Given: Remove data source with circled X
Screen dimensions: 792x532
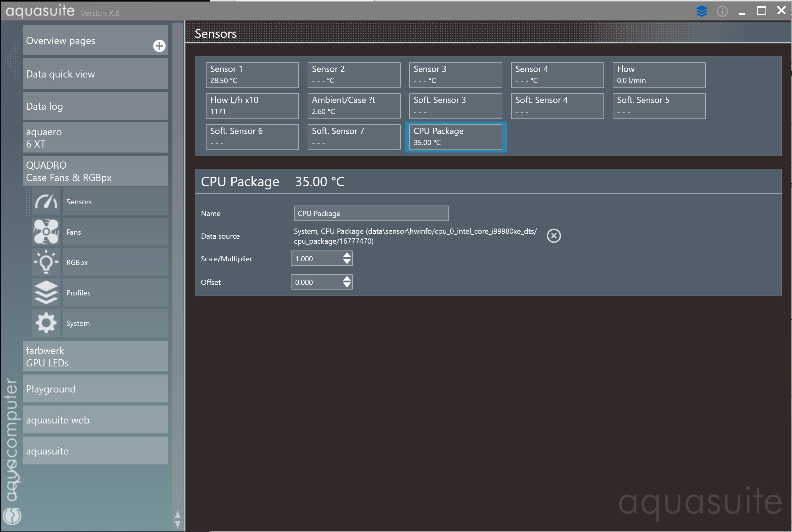Looking at the screenshot, I should pos(554,236).
